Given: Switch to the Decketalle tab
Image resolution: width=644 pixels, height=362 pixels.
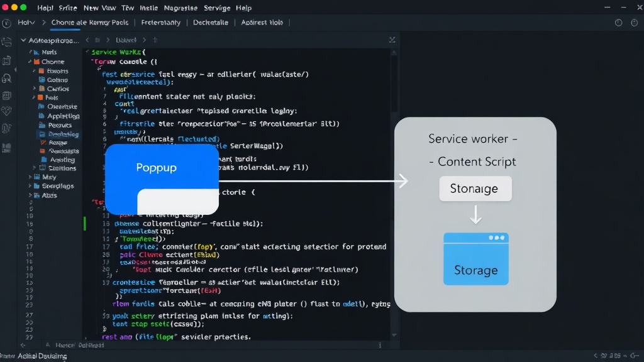Looking at the screenshot, I should pos(210,23).
